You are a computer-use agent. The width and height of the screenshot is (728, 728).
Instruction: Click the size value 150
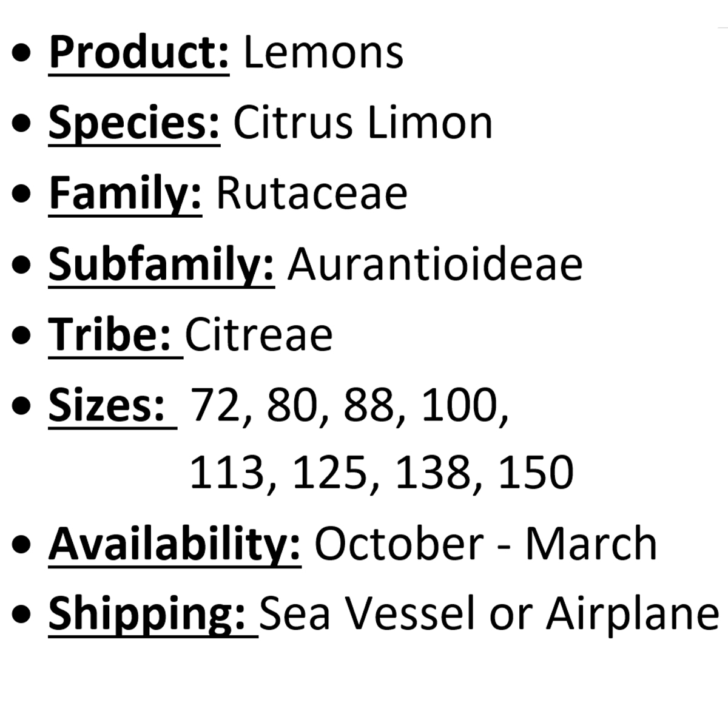(536, 473)
